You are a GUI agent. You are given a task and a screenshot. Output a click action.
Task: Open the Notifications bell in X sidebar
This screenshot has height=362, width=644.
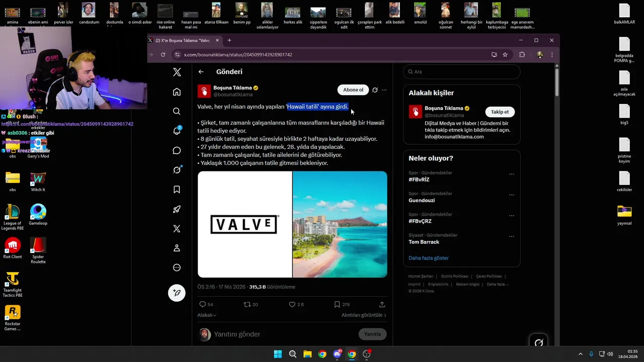[x=177, y=131]
